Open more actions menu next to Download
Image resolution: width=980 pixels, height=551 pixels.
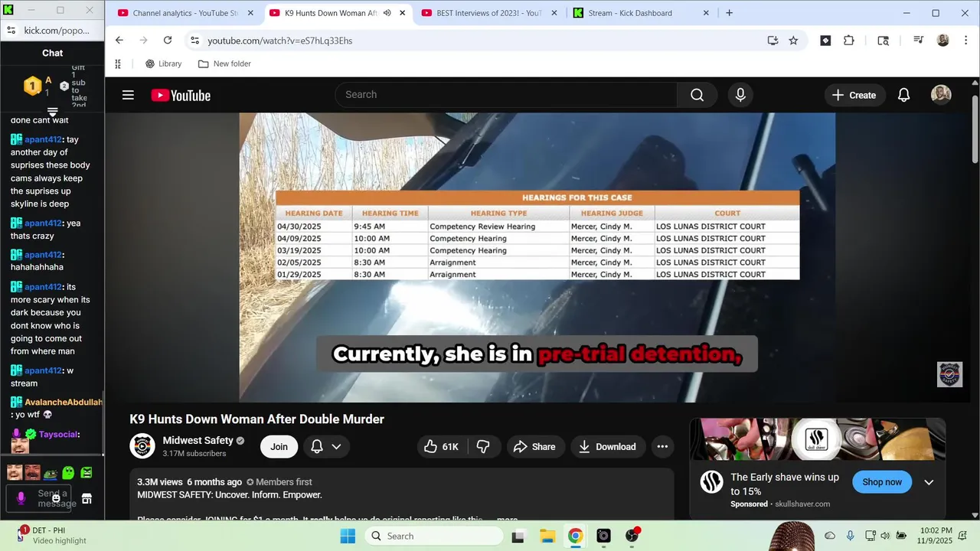point(662,447)
